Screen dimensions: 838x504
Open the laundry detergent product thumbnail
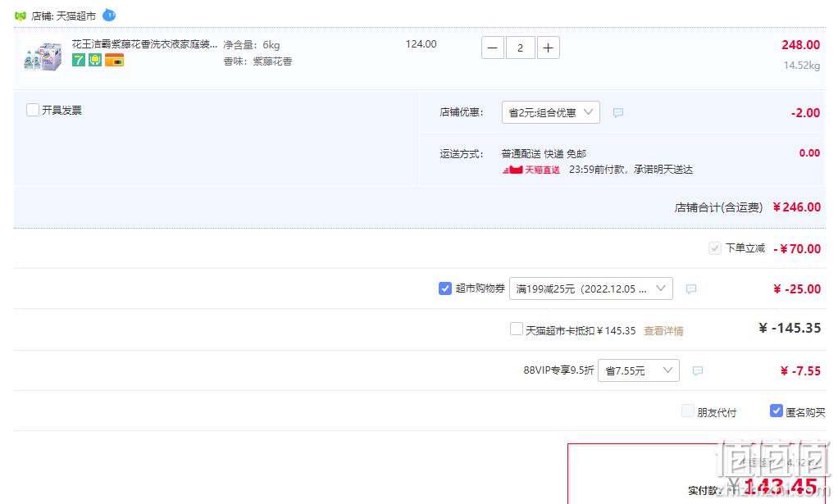click(x=43, y=56)
